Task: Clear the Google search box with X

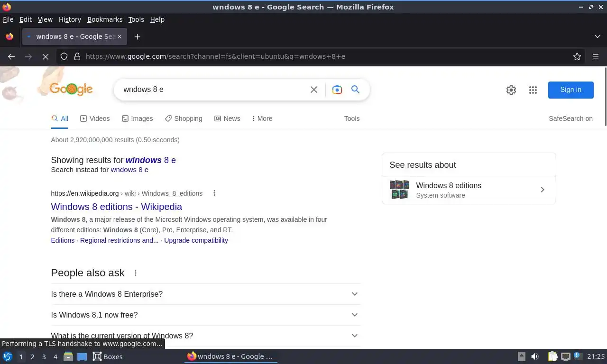Action: 314,90
